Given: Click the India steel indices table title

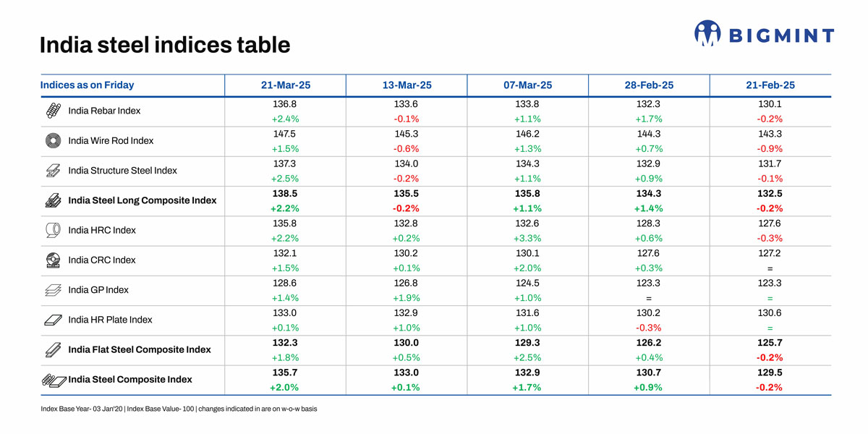Looking at the screenshot, I should (x=165, y=45).
